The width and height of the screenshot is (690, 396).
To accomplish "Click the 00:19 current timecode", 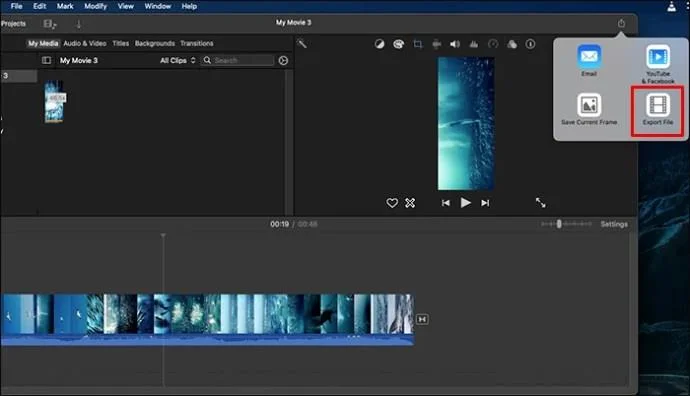I will tap(279, 224).
